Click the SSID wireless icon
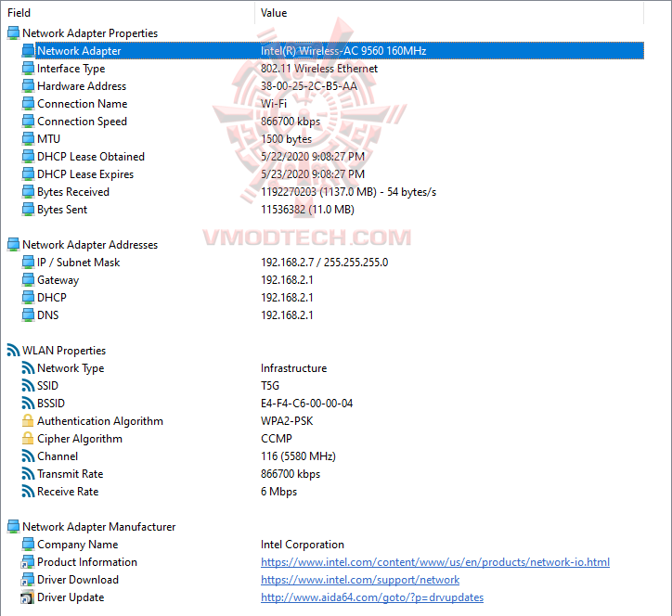This screenshot has height=616, width=672. coord(28,386)
